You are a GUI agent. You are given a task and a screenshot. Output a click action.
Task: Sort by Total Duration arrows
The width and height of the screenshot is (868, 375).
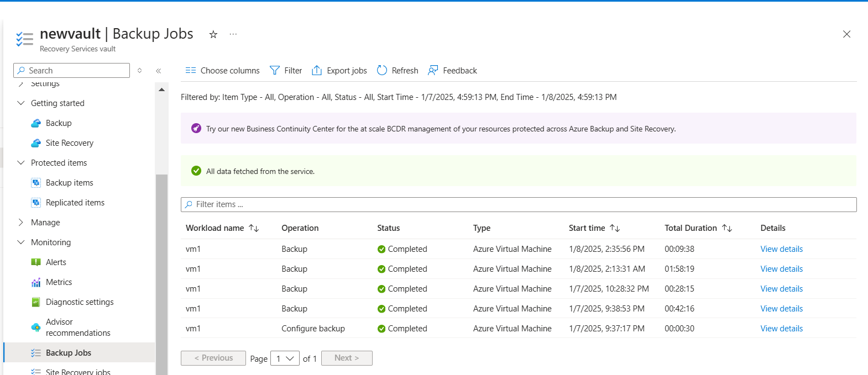pos(727,228)
